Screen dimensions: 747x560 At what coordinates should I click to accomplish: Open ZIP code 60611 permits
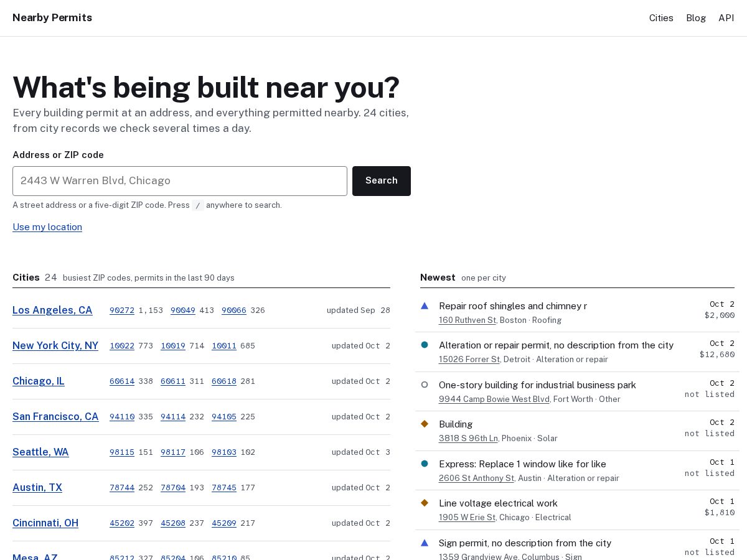tap(173, 381)
